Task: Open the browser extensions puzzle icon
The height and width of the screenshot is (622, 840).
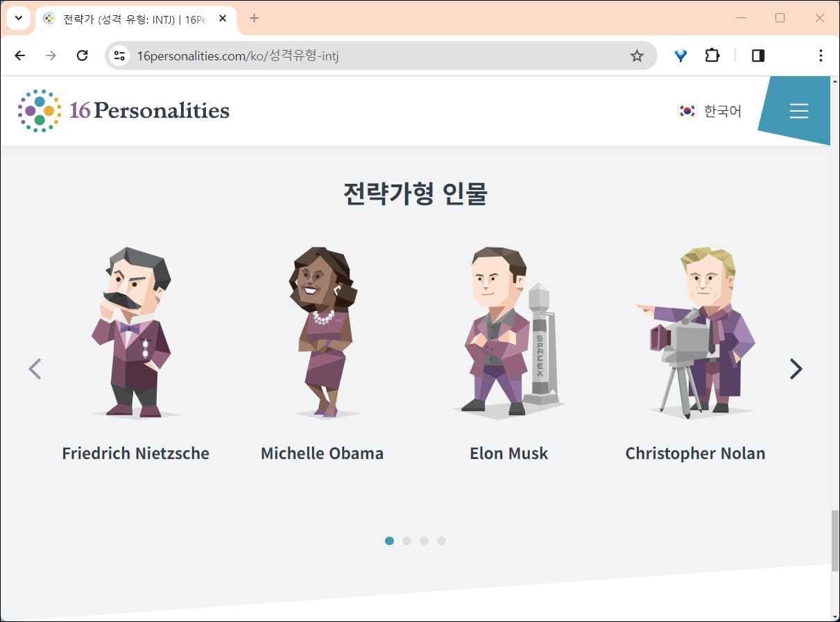Action: [712, 55]
